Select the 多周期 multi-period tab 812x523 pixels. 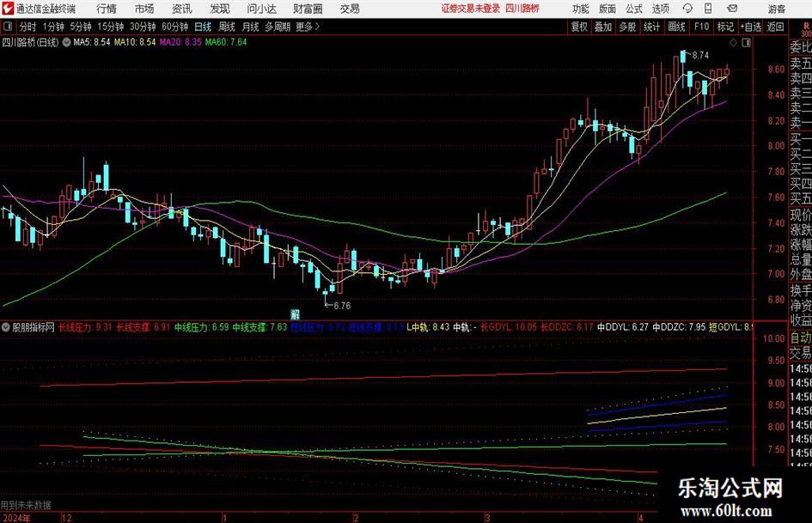tap(277, 27)
